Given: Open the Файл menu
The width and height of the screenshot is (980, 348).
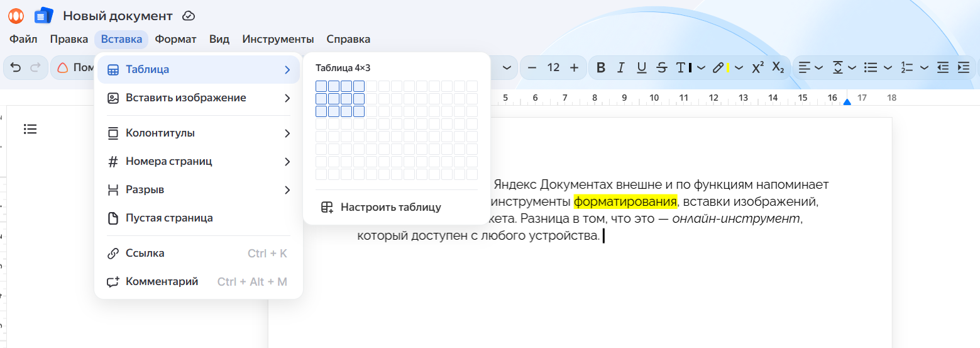Looking at the screenshot, I should (x=23, y=39).
